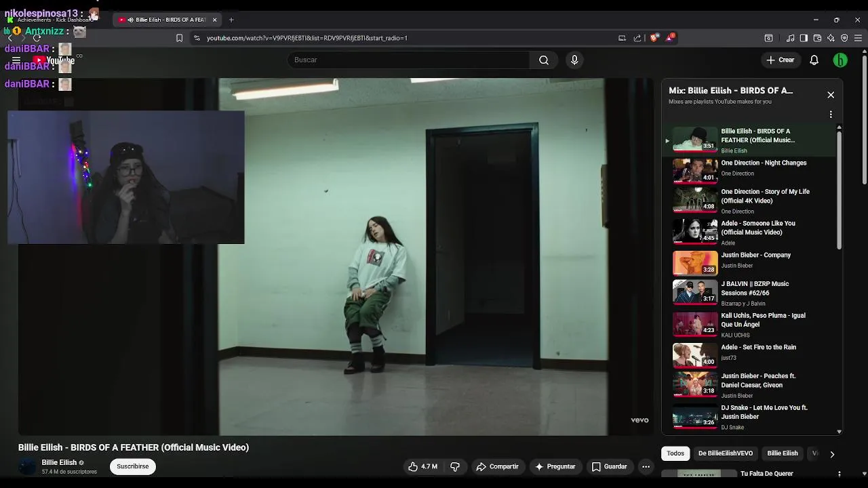Viewport: 868px width, 488px height.
Task: Select current BIRDS OF A FEATHER playlist item
Action: click(749, 140)
